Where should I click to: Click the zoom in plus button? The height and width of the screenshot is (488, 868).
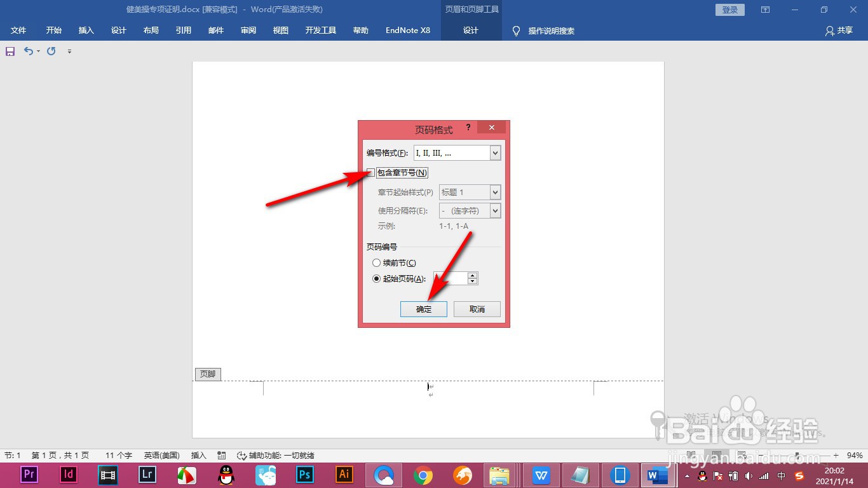coord(836,456)
